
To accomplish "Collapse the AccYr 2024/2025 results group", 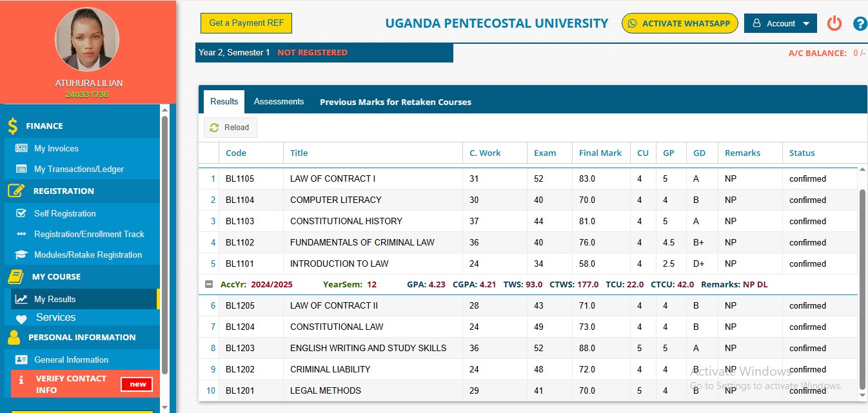I will (209, 284).
